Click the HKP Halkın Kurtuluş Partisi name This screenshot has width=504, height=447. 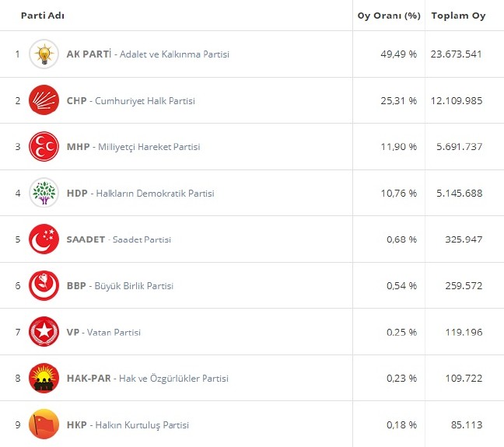(x=128, y=425)
